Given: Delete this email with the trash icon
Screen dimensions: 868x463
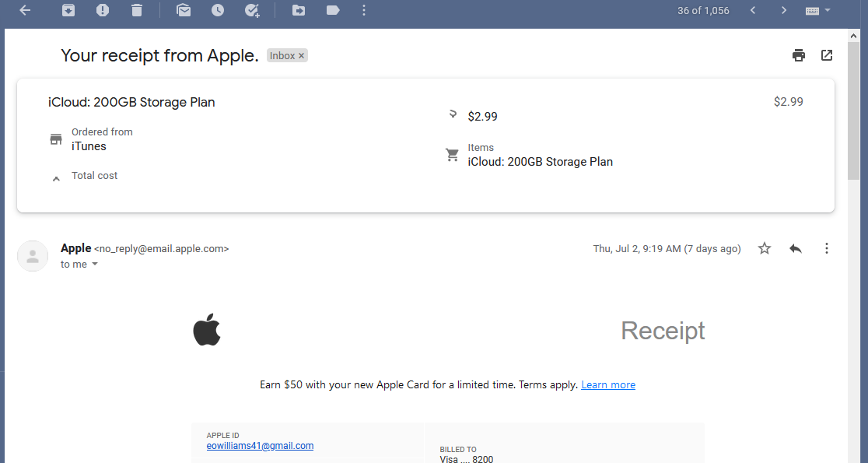Looking at the screenshot, I should 137,10.
